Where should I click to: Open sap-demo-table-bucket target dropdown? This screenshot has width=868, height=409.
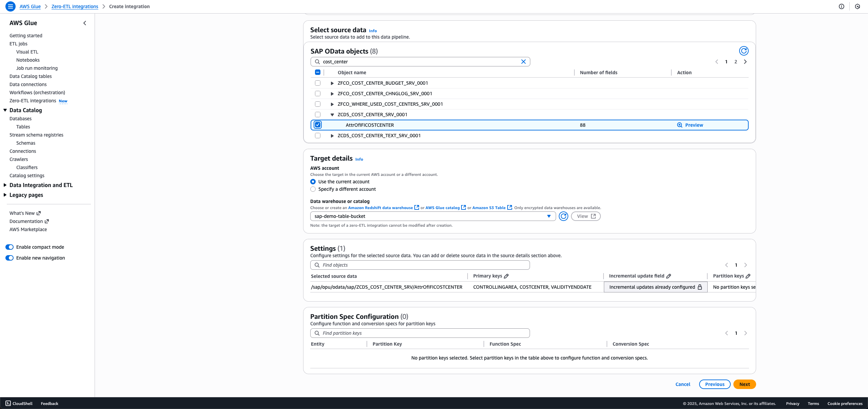(433, 216)
